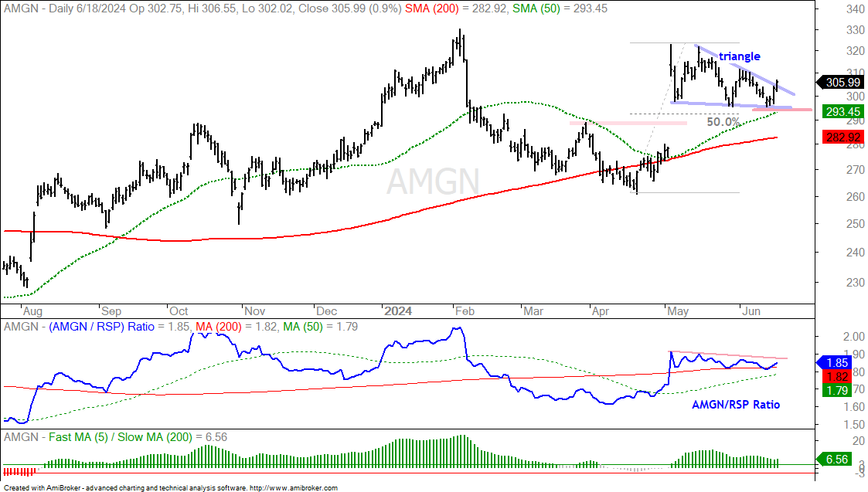Click the '2024' date axis label
Viewport: 868px width, 492px height.
click(x=398, y=311)
